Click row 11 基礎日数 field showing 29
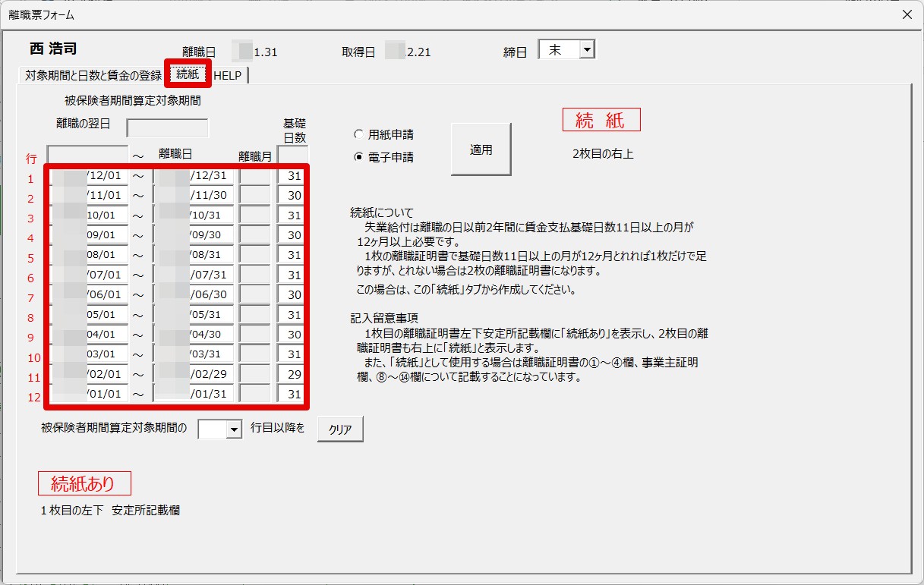This screenshot has width=924, height=585. [291, 375]
